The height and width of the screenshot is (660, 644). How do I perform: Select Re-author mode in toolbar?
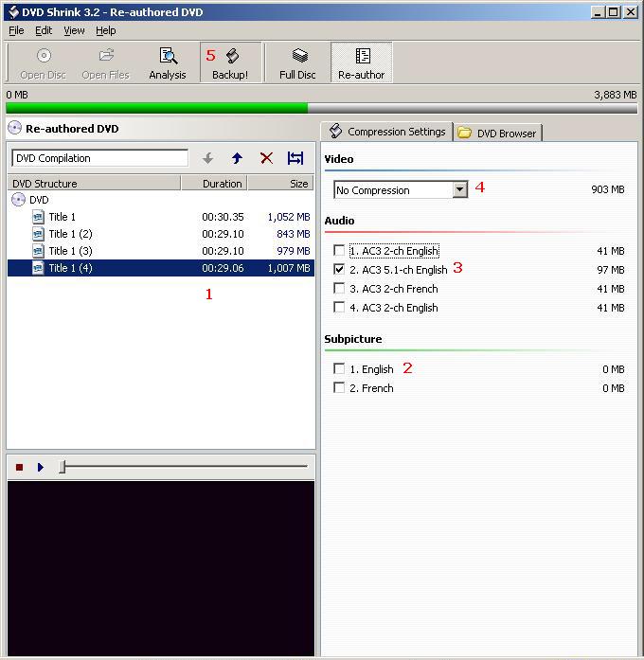[362, 62]
